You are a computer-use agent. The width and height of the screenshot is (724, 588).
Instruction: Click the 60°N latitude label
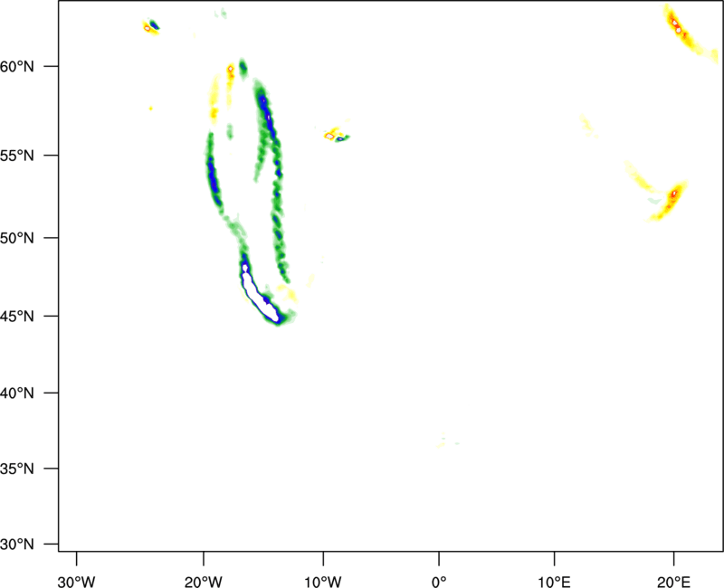17,67
